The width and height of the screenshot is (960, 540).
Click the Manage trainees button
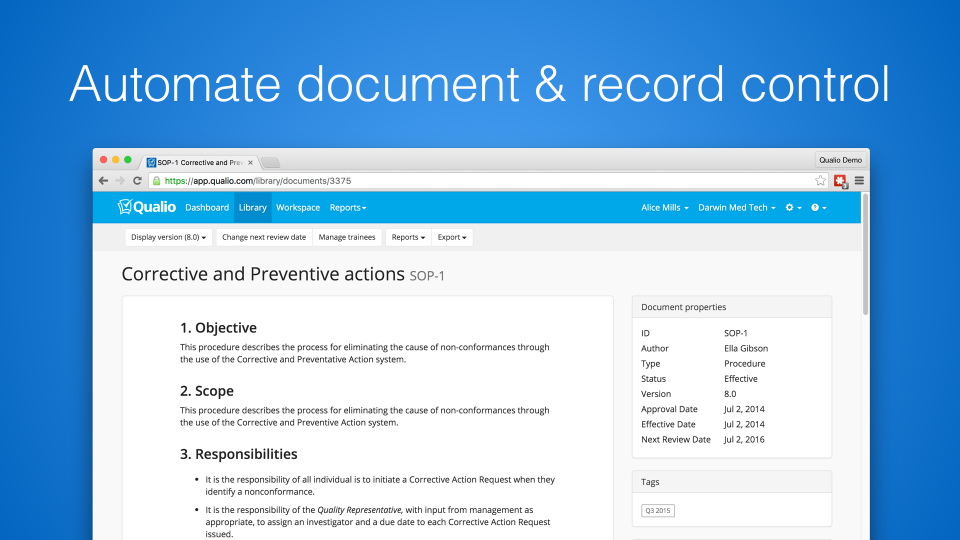[347, 237]
